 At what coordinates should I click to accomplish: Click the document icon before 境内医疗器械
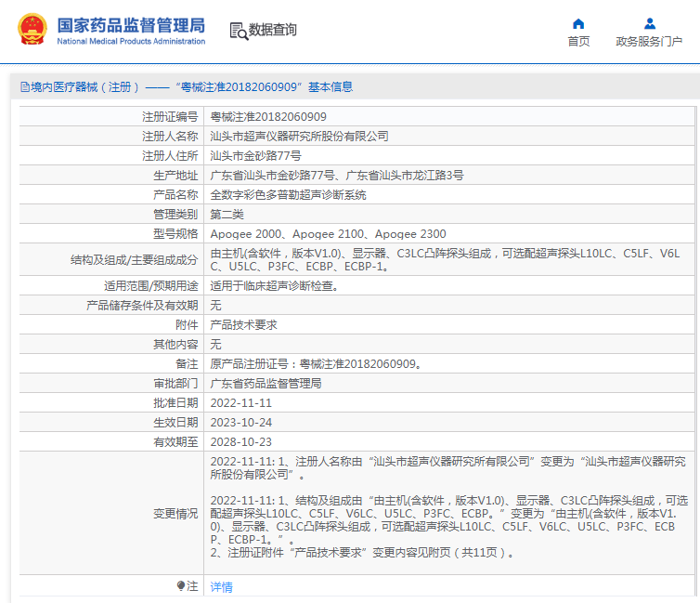[25, 87]
